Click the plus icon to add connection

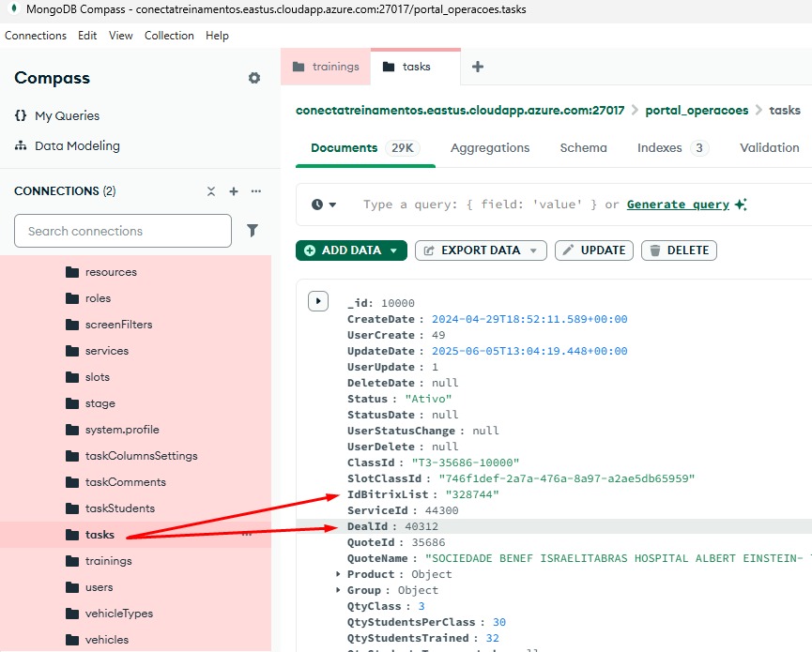coord(234,191)
